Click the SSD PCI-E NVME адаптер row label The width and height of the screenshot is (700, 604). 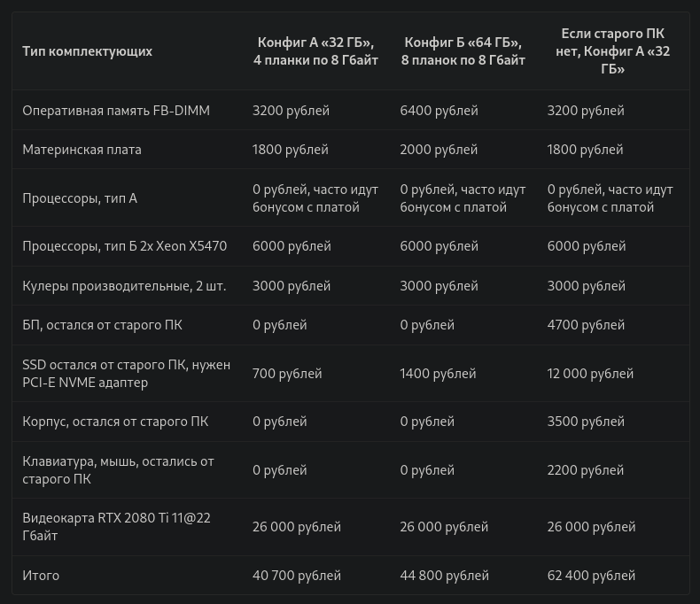127,374
